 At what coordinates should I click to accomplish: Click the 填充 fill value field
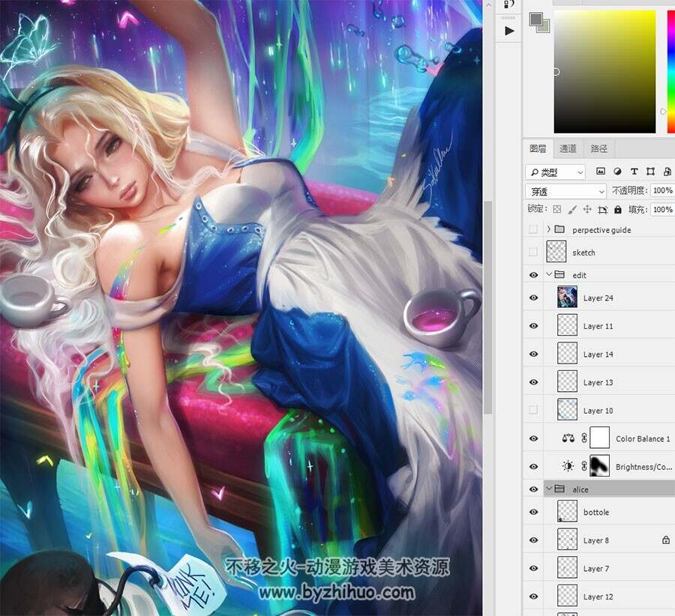click(x=662, y=210)
